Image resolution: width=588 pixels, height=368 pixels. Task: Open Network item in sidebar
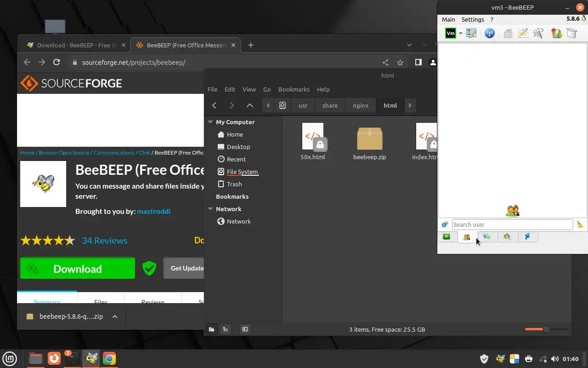point(238,221)
